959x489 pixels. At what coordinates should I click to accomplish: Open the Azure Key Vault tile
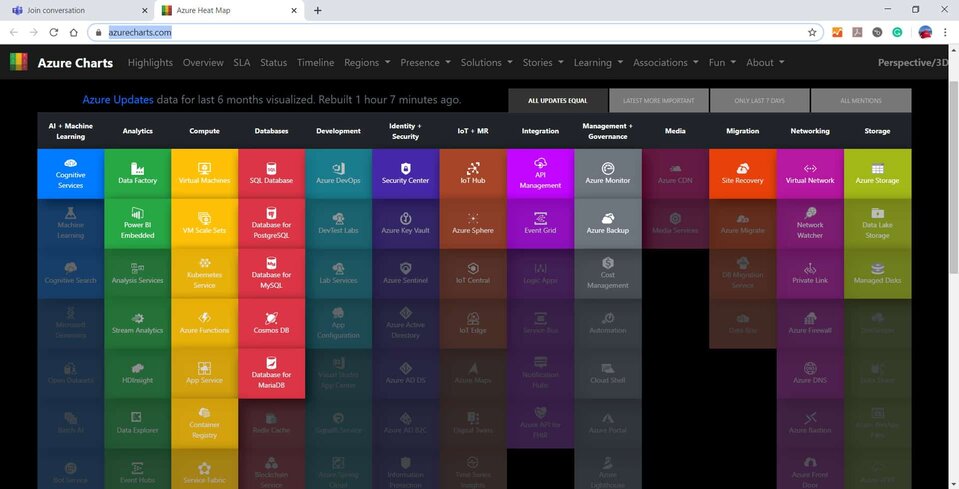[x=405, y=224]
